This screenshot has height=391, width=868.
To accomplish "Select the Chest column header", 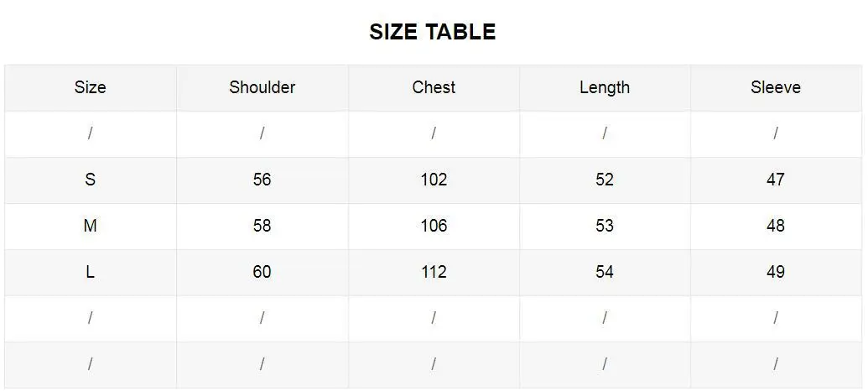I will click(x=434, y=87).
